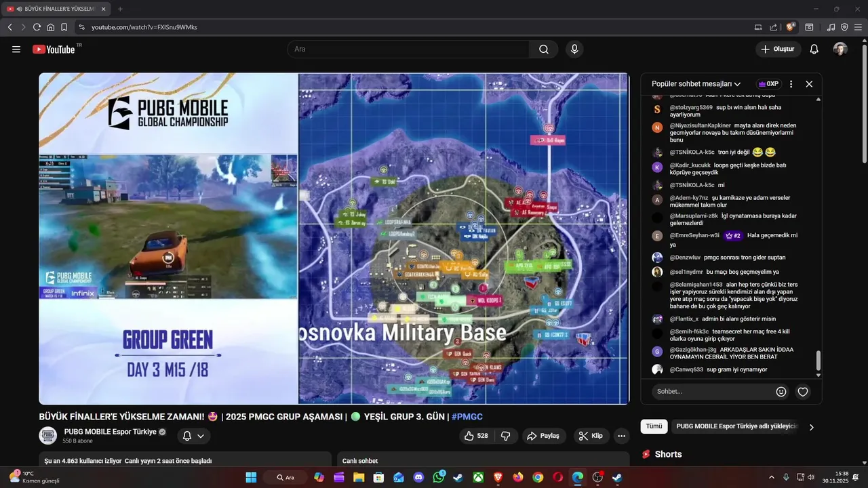The image size is (868, 488).
Task: Open YouTube notifications bell
Action: (x=814, y=49)
